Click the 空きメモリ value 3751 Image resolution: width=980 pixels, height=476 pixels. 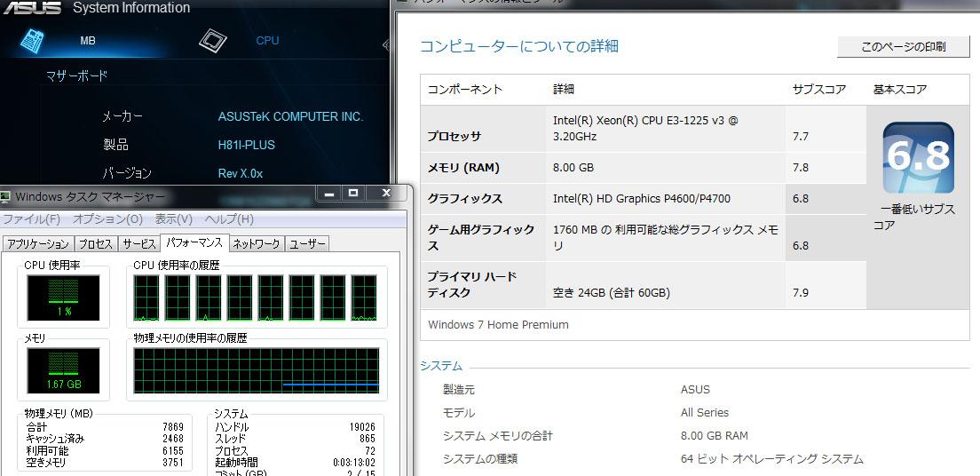pos(173,463)
